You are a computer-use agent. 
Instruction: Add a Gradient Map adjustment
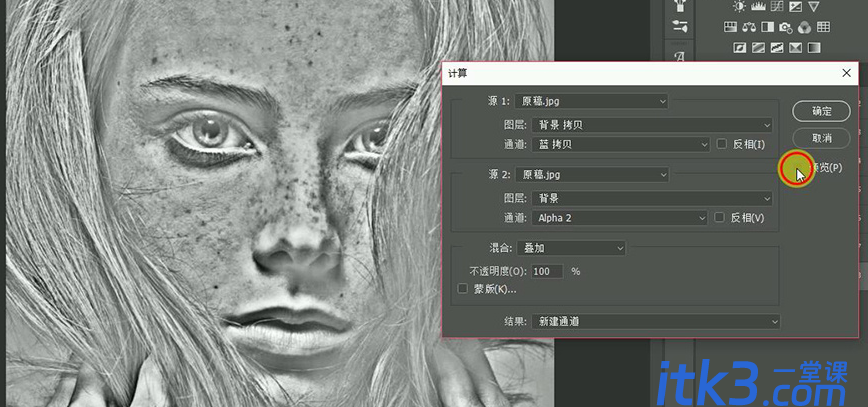point(814,48)
